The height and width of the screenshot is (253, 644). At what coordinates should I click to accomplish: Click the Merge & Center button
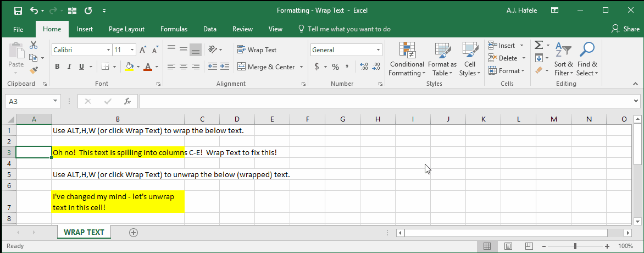point(266,67)
